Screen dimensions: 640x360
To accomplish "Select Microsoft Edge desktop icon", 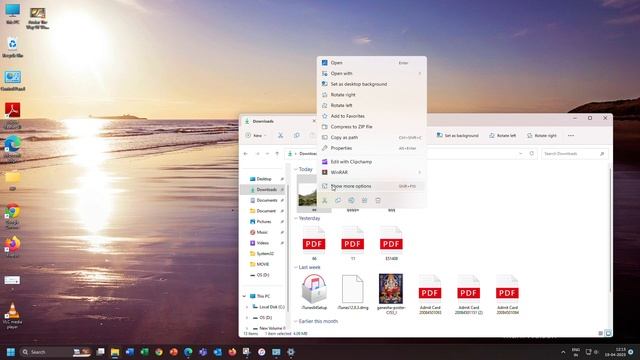I will click(x=12, y=149).
